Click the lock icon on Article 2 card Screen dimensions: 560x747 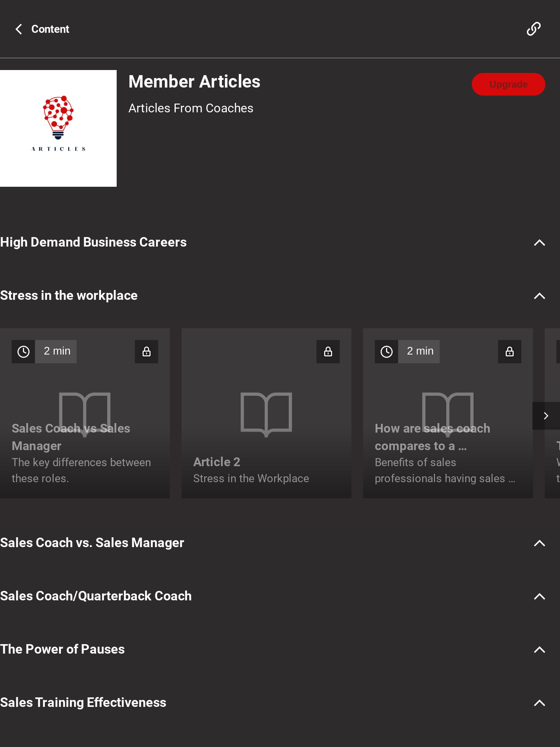click(328, 352)
